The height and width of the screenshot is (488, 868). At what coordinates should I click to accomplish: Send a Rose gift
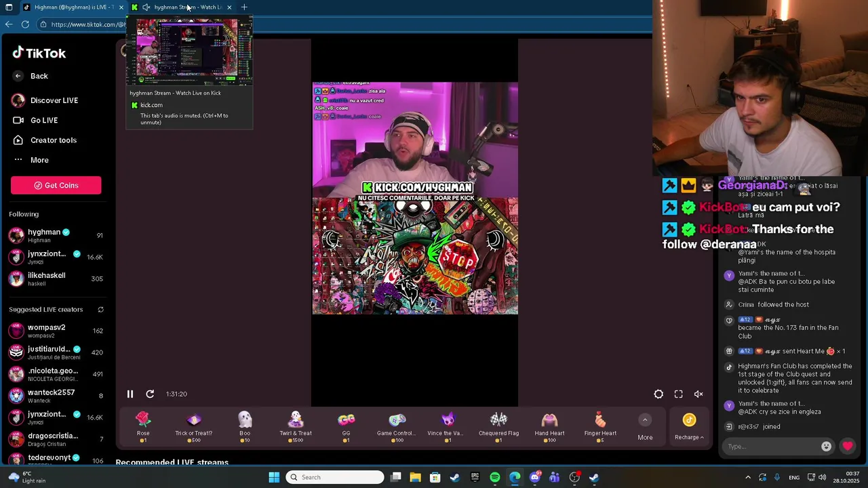pyautogui.click(x=143, y=427)
